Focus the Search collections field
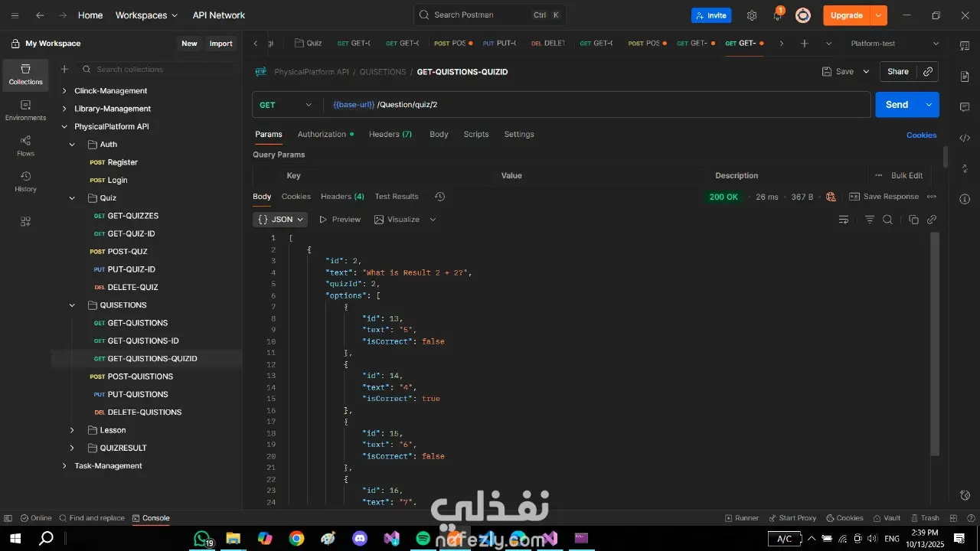 point(158,69)
